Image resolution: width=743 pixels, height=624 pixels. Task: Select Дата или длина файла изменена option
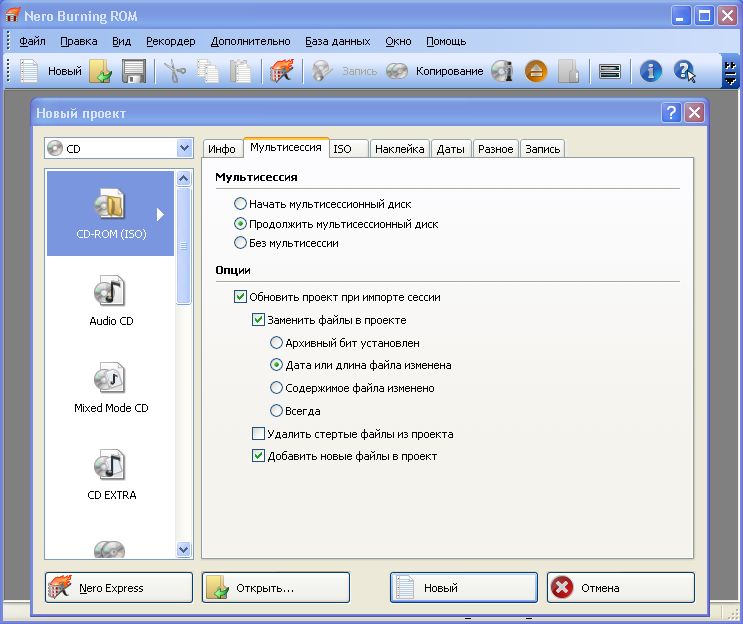[x=276, y=365]
